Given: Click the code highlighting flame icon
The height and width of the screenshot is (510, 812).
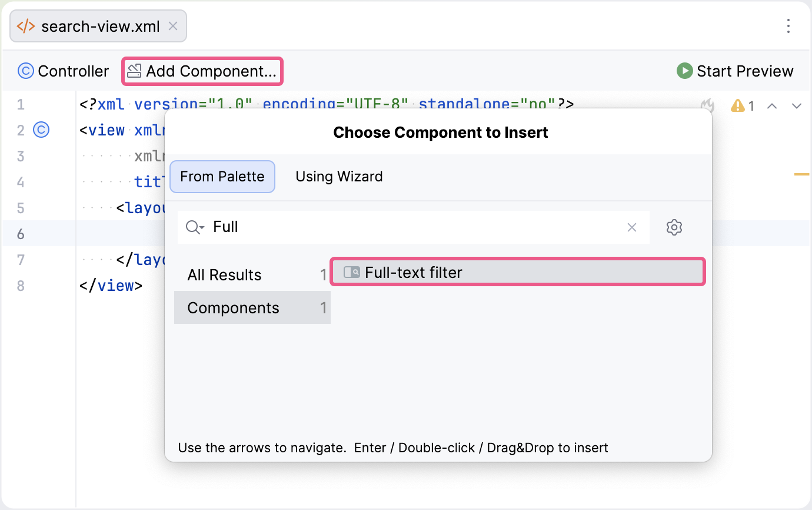Looking at the screenshot, I should [x=707, y=105].
